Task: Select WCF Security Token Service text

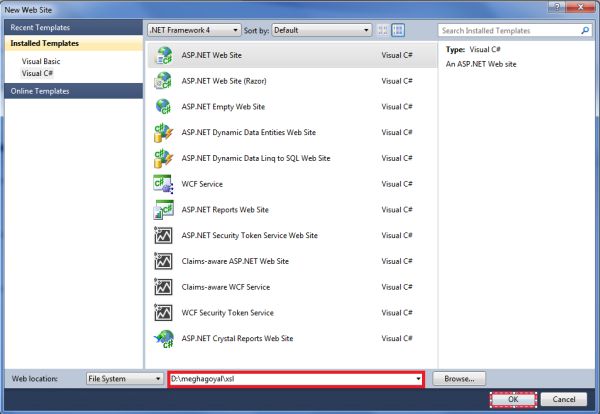Action: click(228, 313)
